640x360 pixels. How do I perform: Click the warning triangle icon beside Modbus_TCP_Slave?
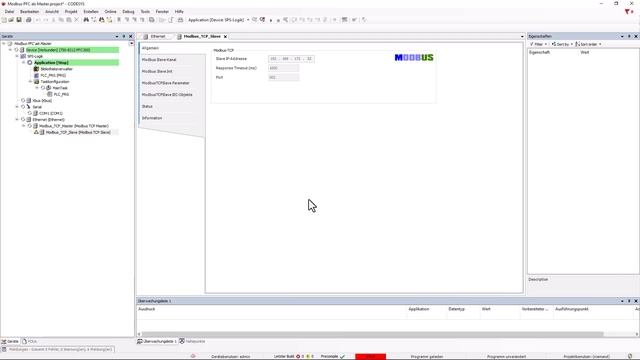36,132
